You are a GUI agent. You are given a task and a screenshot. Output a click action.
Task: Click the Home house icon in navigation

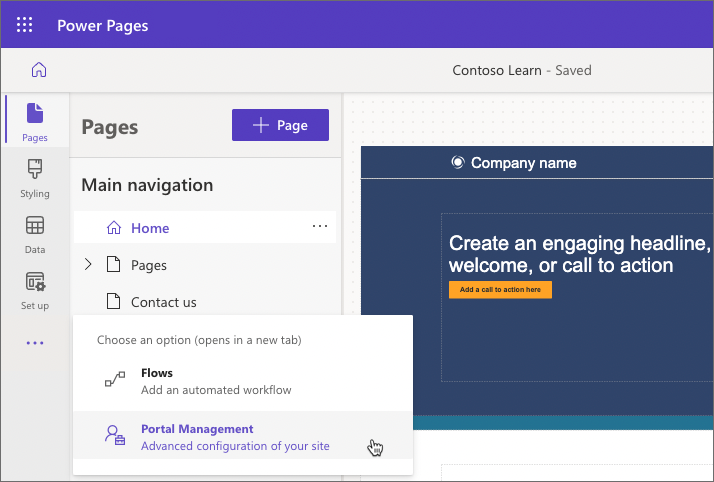pyautogui.click(x=114, y=227)
